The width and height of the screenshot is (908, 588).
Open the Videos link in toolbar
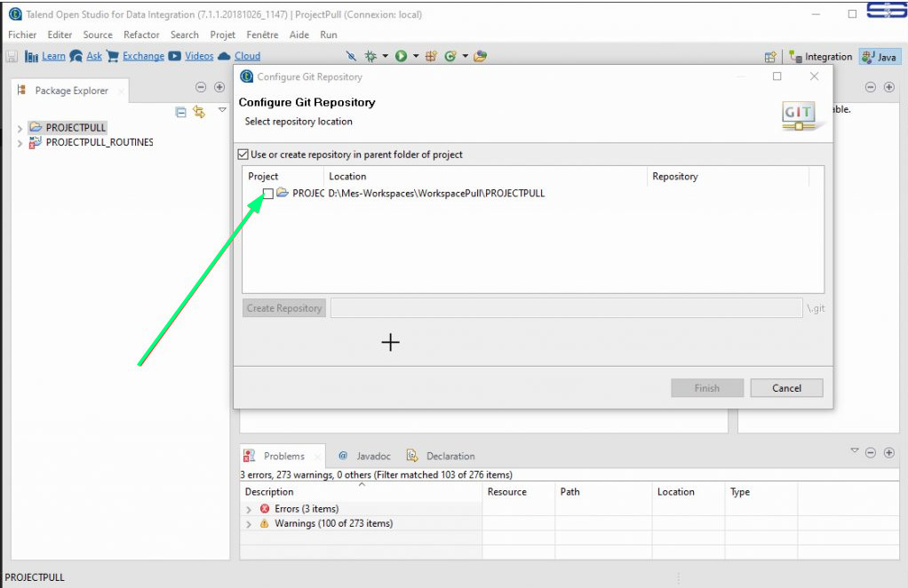coord(199,56)
